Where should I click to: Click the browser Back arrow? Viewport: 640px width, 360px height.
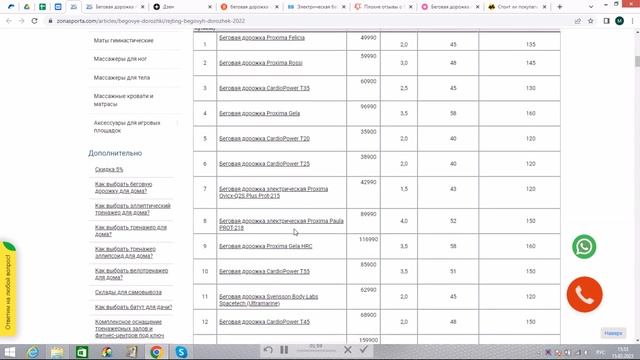tap(9, 21)
